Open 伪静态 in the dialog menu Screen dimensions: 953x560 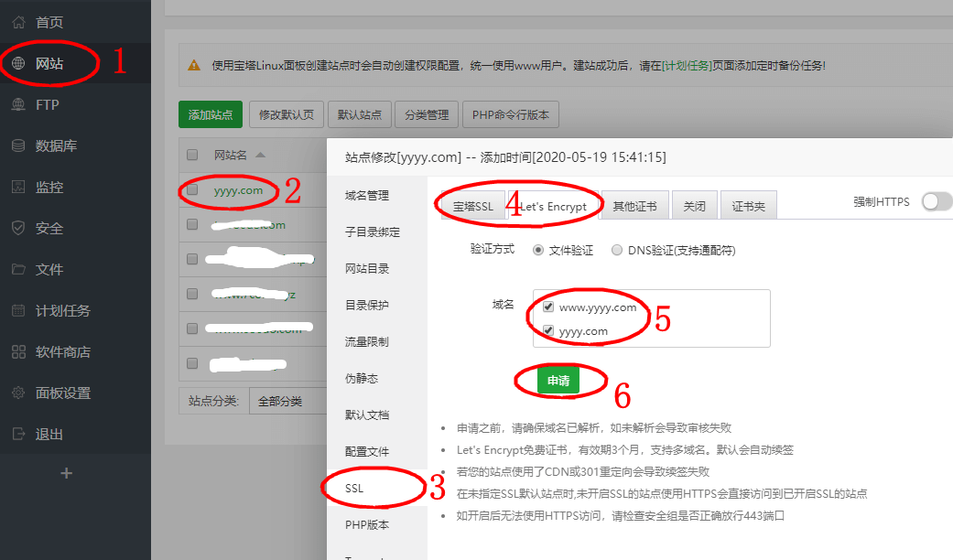tap(362, 379)
